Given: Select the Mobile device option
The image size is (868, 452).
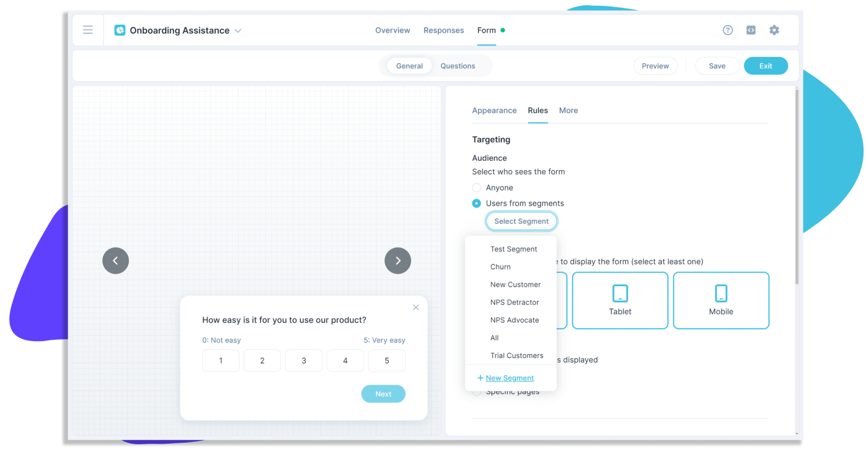Looking at the screenshot, I should tap(721, 300).
